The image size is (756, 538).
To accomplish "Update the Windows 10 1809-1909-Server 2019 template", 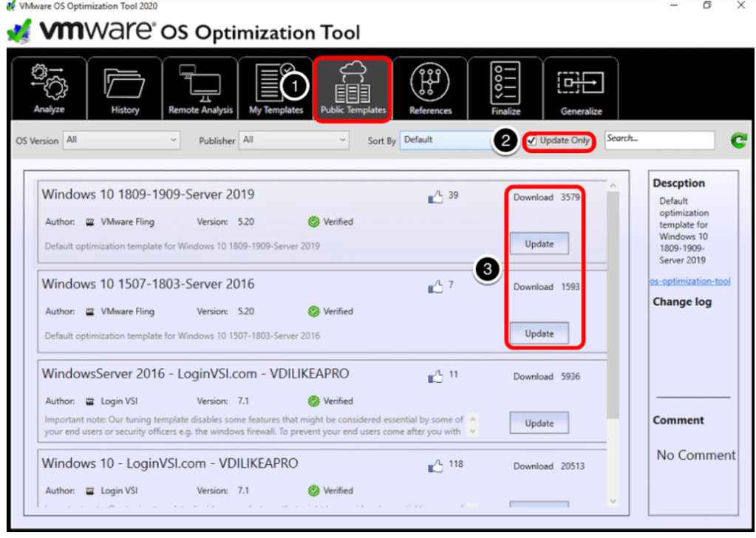I will pos(539,244).
